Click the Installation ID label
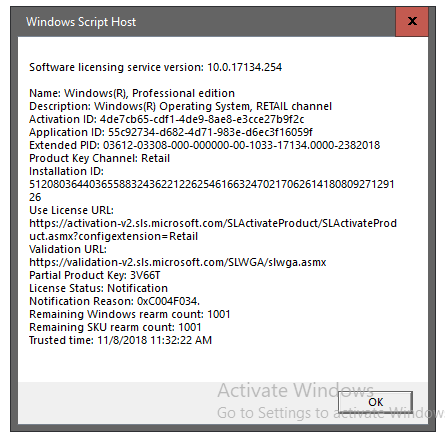 [x=66, y=171]
